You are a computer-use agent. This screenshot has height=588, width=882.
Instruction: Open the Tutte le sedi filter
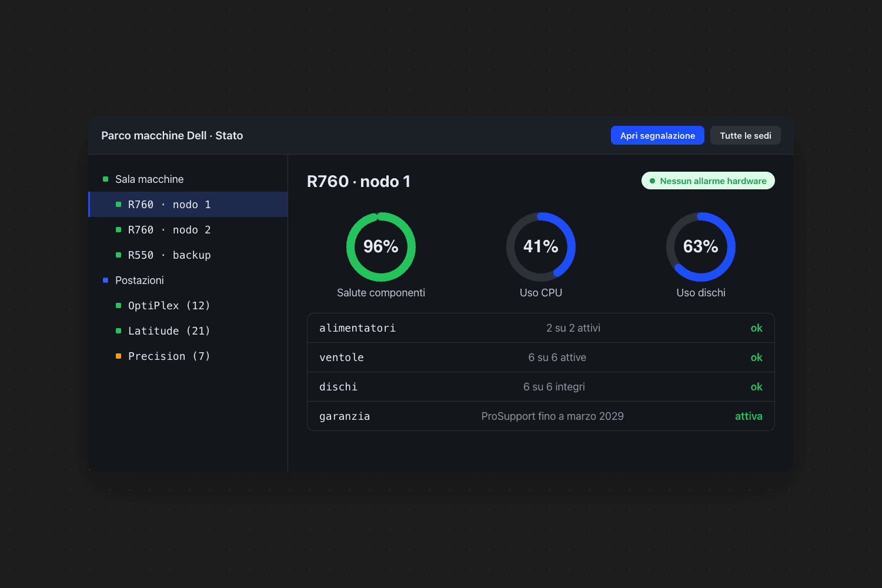pos(746,135)
